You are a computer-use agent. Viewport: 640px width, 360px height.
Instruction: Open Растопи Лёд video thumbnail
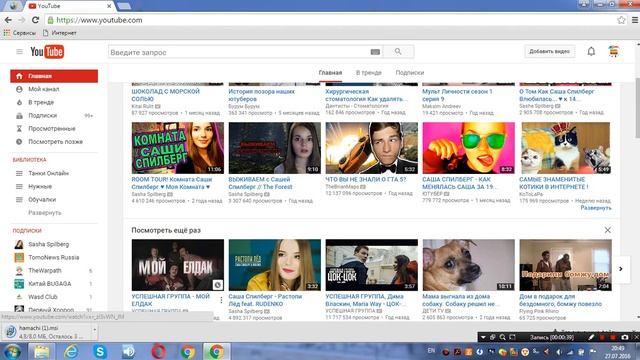[x=275, y=265]
